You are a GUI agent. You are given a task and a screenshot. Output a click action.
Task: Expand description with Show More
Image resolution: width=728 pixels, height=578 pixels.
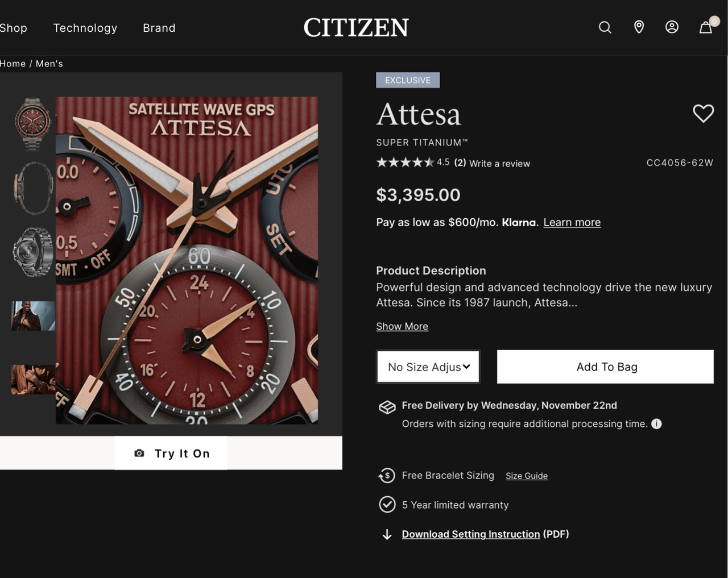[402, 326]
